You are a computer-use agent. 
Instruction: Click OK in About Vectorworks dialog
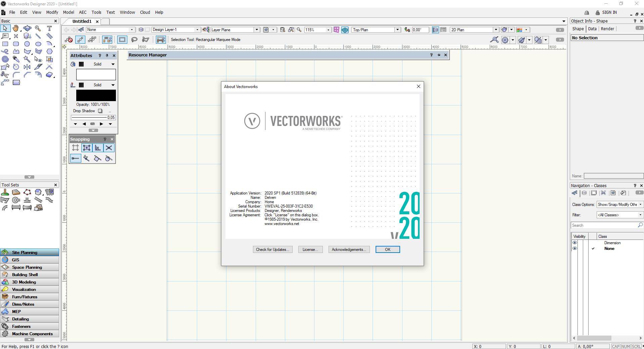[387, 250]
